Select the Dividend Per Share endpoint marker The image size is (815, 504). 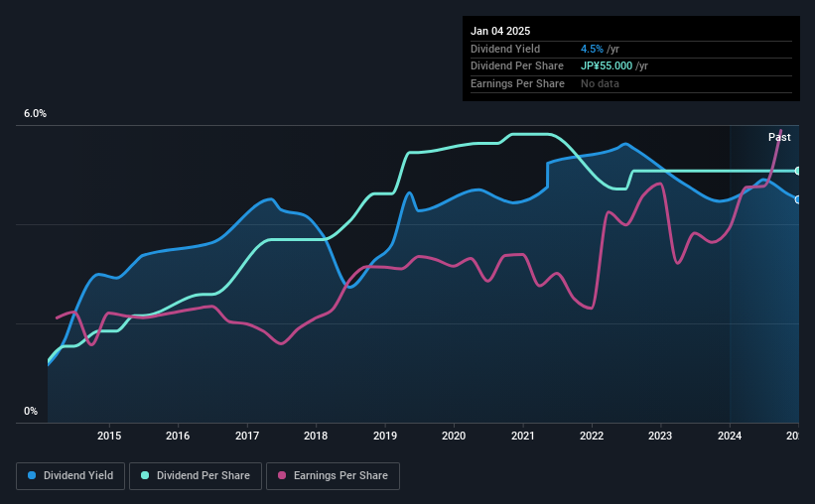coord(797,171)
